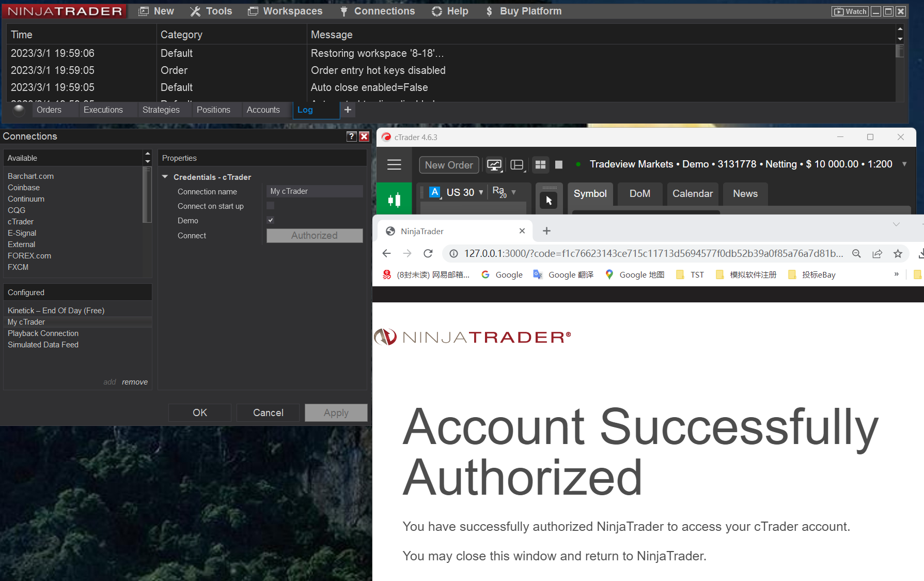Image resolution: width=924 pixels, height=581 pixels.
Task: Open the cTrader hamburger menu
Action: coord(394,165)
